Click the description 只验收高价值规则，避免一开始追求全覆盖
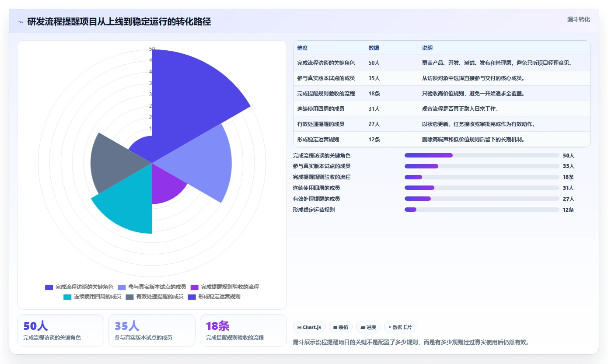Screen dimensions: 608x364 pyautogui.click(x=473, y=94)
